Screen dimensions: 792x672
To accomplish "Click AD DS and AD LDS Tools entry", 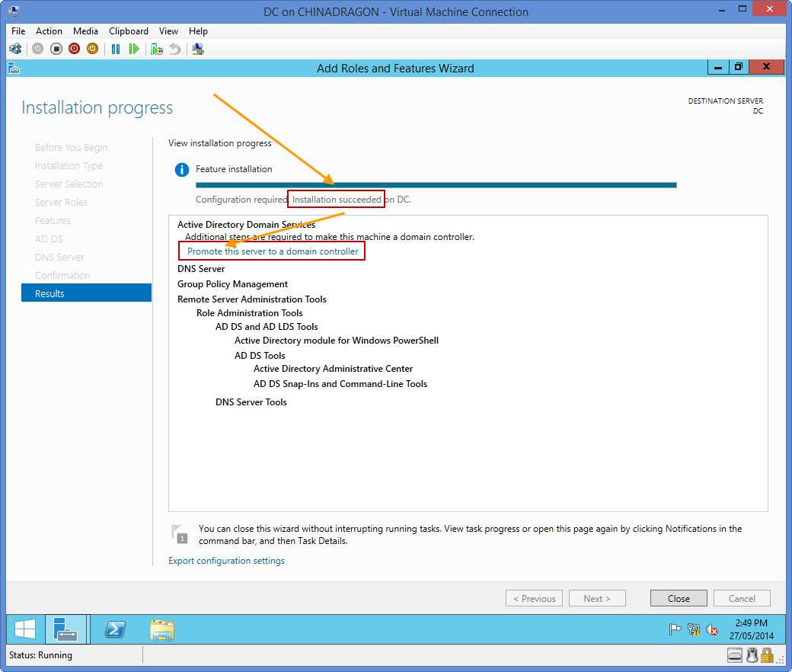I will click(x=267, y=326).
